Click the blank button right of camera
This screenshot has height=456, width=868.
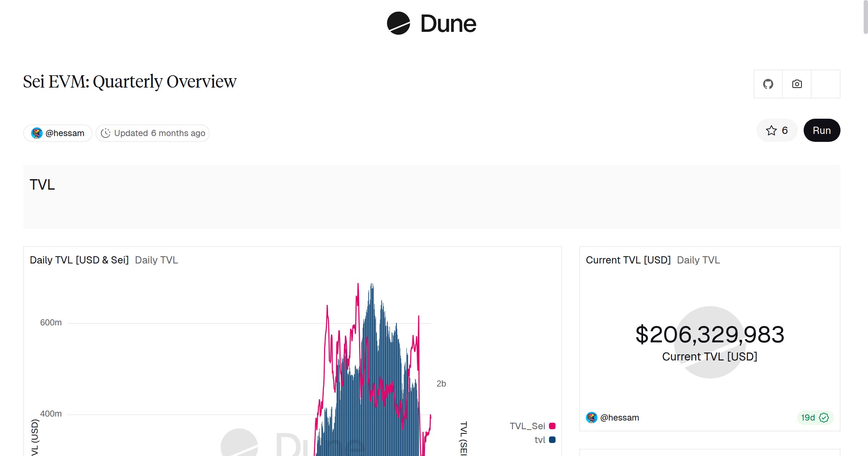(x=825, y=84)
